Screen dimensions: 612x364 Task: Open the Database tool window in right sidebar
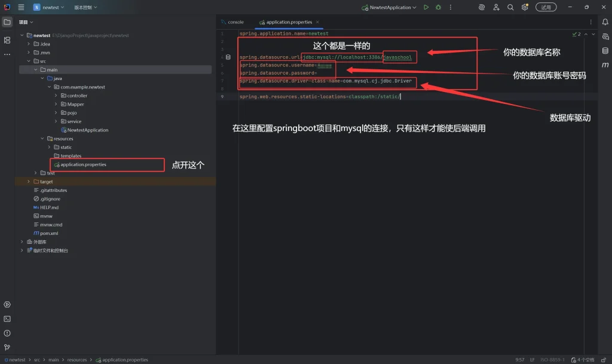605,51
